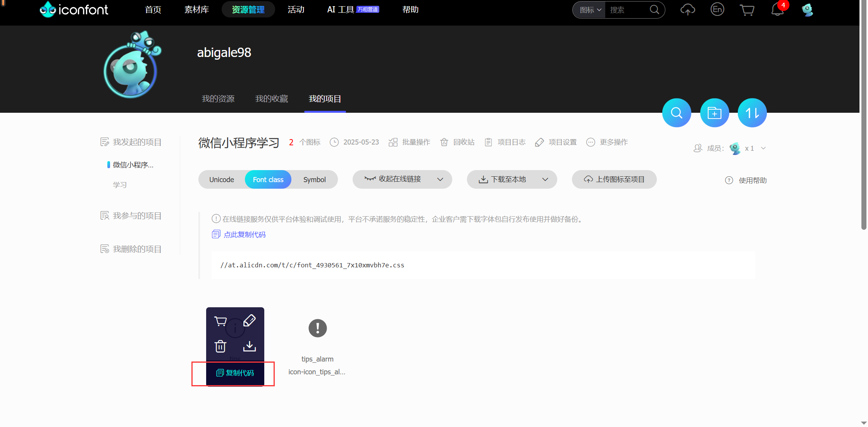Click 复制代码 button on icon card
Image resolution: width=868 pixels, height=427 pixels.
tap(235, 373)
